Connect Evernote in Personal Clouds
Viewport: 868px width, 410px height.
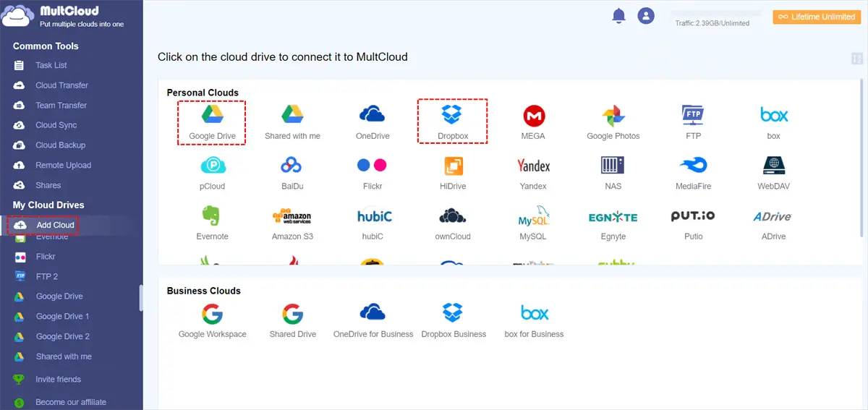[x=212, y=223]
